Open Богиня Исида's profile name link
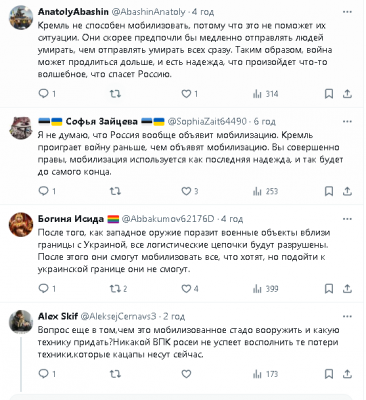366x400 pixels. 71,219
